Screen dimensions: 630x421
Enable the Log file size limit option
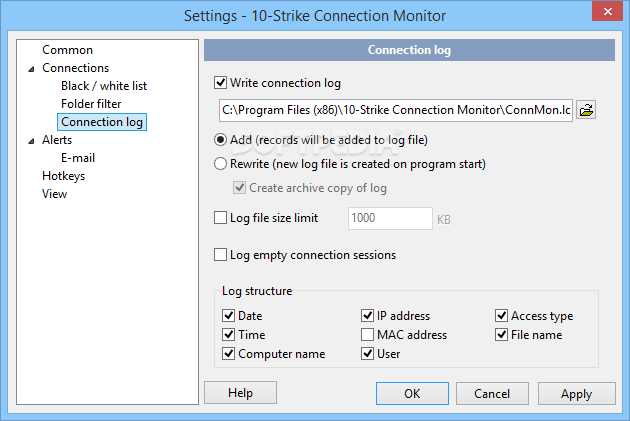221,217
